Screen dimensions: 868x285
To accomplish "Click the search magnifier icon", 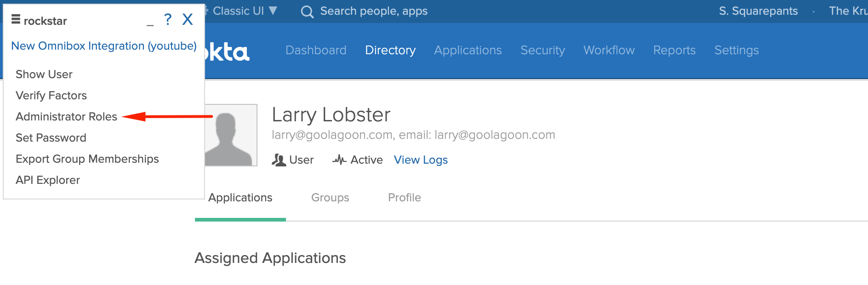I will tap(307, 11).
